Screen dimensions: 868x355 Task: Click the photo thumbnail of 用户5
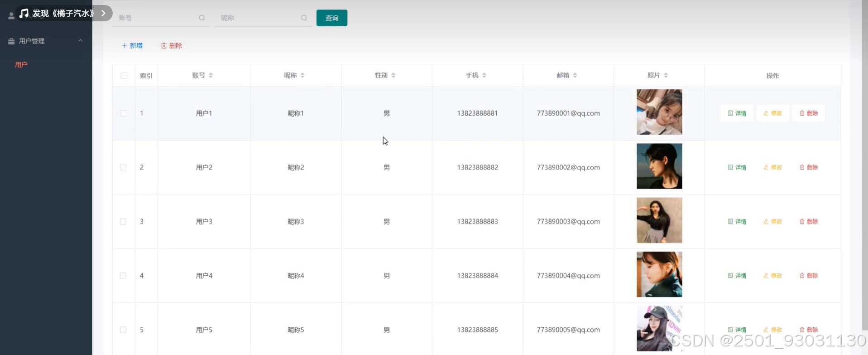[x=659, y=328]
